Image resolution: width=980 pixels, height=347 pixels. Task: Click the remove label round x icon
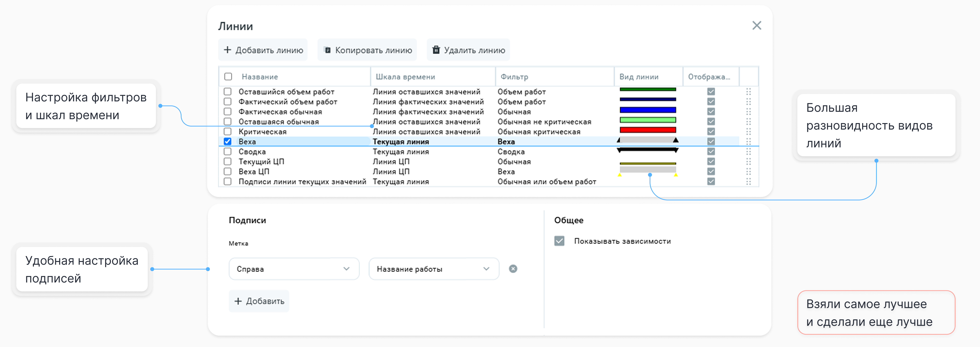[x=513, y=269]
